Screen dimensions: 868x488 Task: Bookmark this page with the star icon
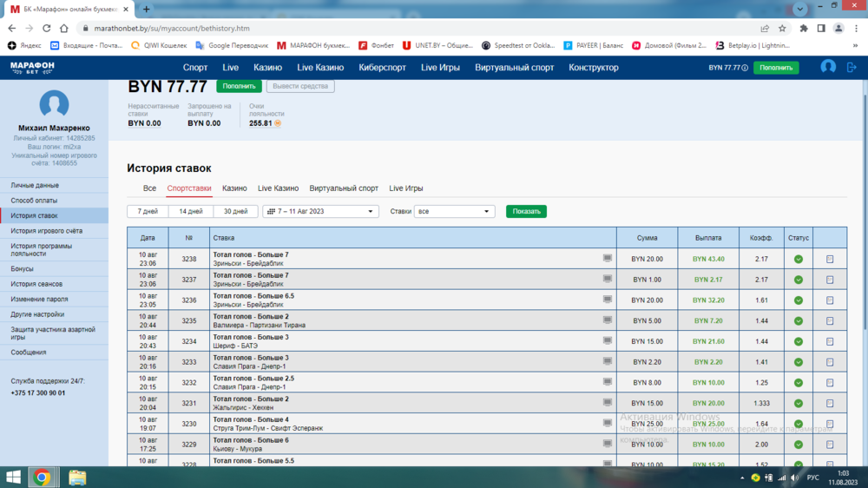[783, 28]
